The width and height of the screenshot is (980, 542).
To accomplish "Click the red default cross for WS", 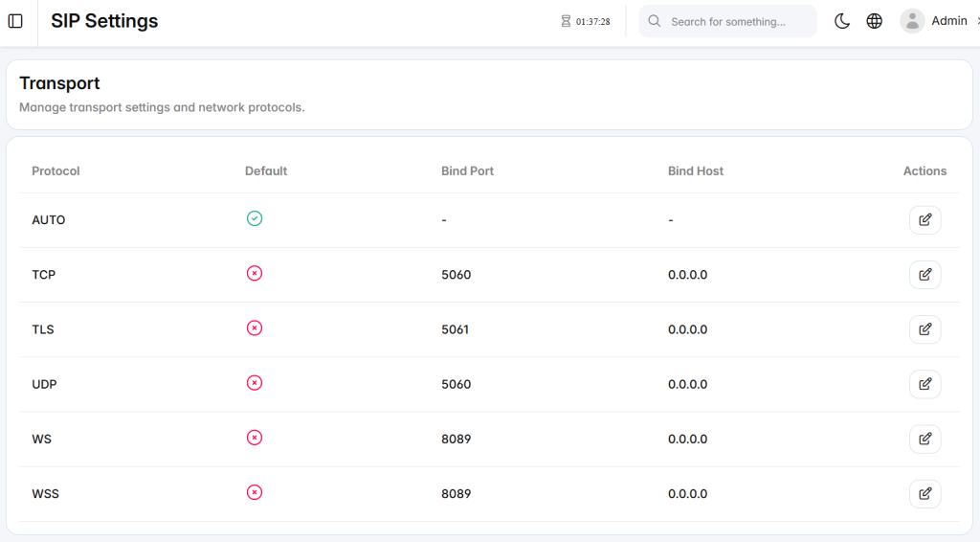I will (255, 438).
